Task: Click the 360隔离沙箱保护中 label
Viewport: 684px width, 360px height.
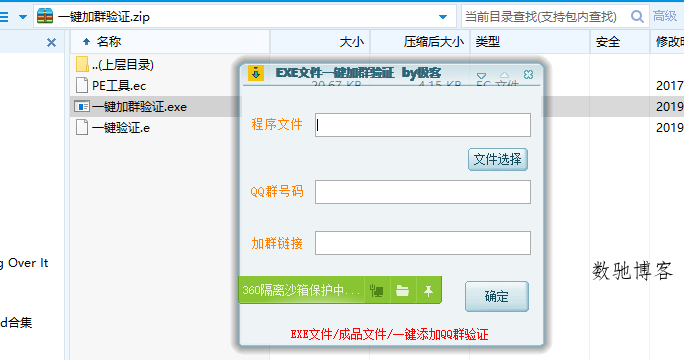Action: coord(301,290)
